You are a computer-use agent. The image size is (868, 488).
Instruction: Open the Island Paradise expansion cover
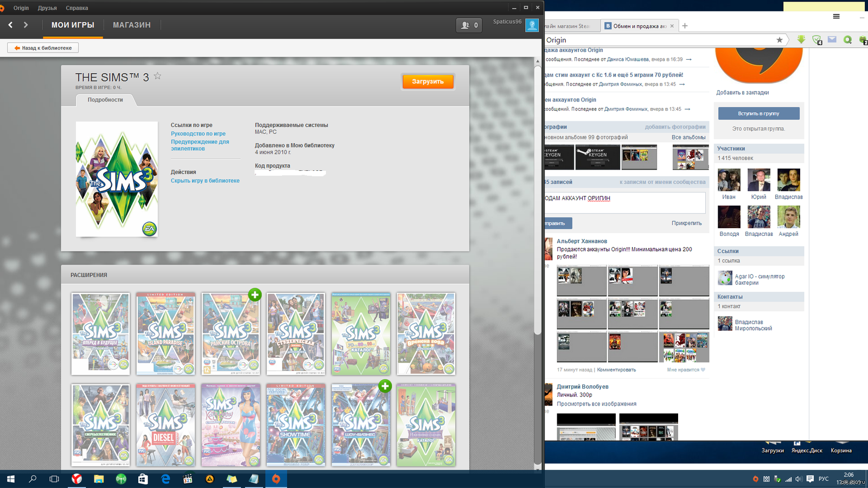coord(165,334)
